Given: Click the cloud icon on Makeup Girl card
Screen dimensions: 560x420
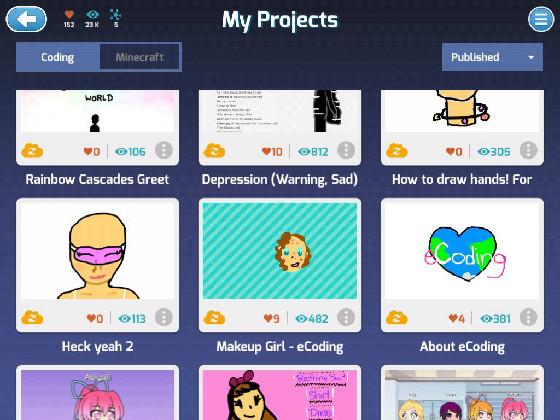Looking at the screenshot, I should pyautogui.click(x=214, y=318).
